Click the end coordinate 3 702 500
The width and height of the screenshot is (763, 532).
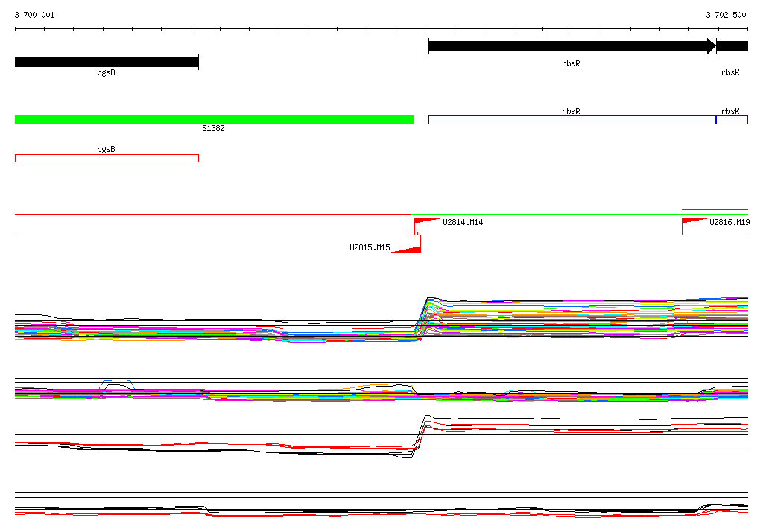(x=726, y=15)
